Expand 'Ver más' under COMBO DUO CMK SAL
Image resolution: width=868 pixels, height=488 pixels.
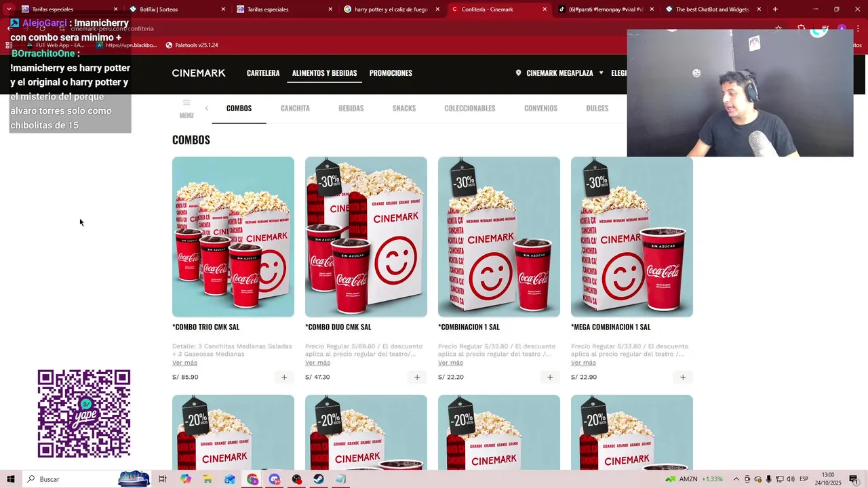[317, 363]
